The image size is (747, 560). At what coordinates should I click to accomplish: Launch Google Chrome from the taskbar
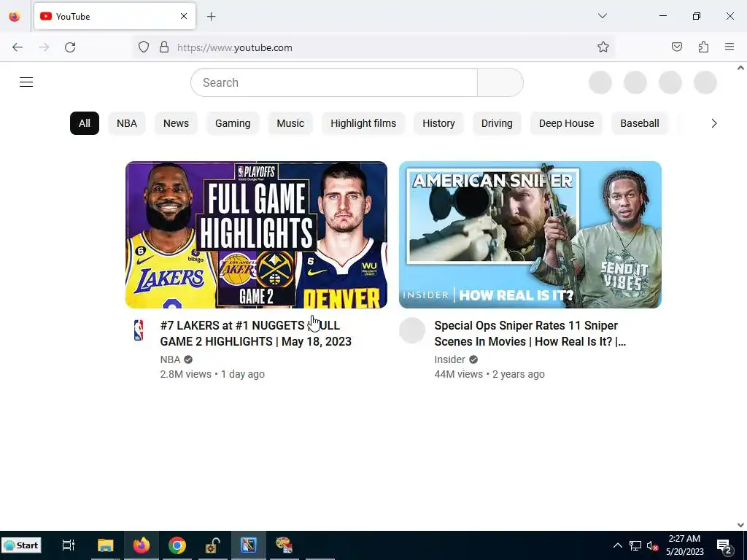[x=177, y=545]
